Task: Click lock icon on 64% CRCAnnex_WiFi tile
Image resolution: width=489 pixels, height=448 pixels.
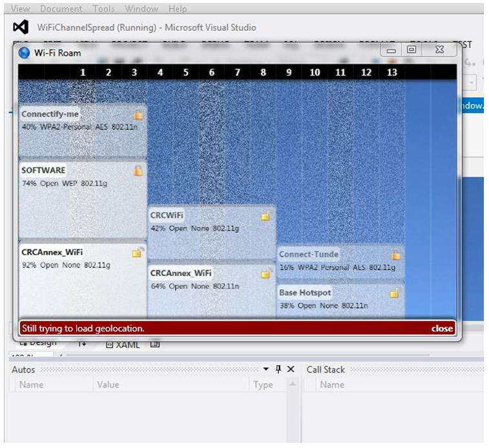Action: pos(265,274)
